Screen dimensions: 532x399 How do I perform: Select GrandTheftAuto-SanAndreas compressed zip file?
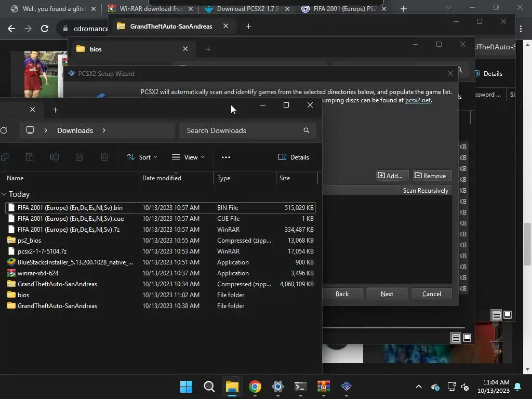point(161,284)
